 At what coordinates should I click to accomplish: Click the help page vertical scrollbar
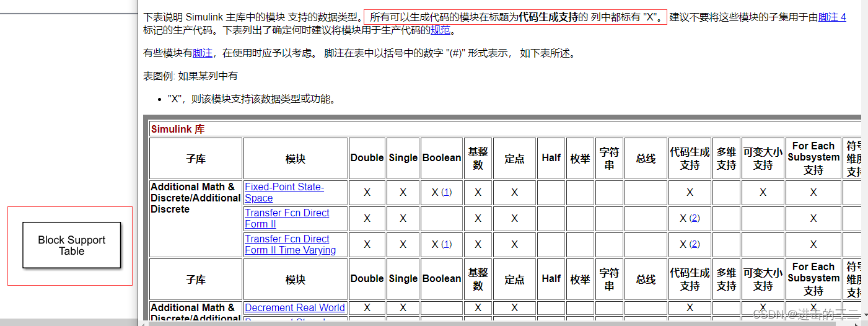tap(864, 160)
